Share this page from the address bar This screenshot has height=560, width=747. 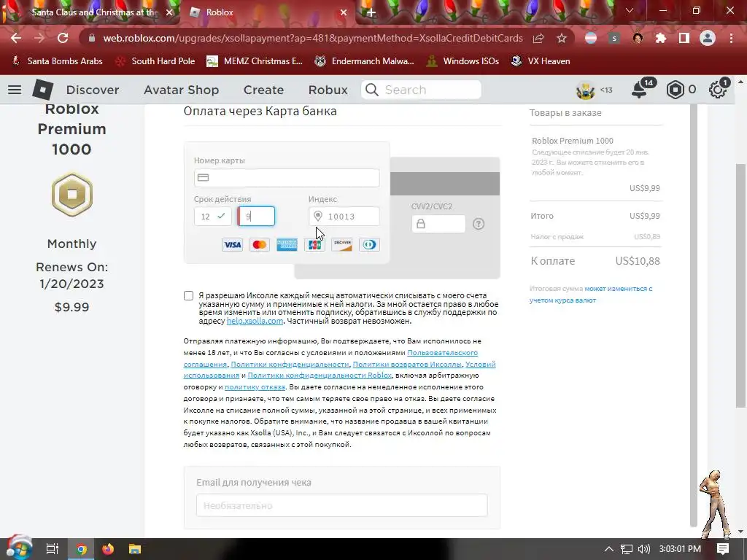[x=538, y=38]
